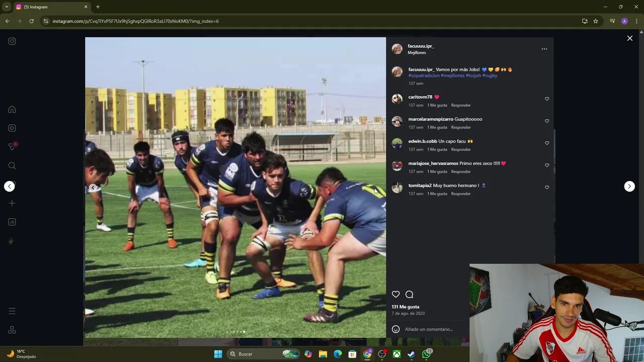Reply to mariajose_hervasramos's comment
This screenshot has width=644, height=362.
pyautogui.click(x=461, y=172)
